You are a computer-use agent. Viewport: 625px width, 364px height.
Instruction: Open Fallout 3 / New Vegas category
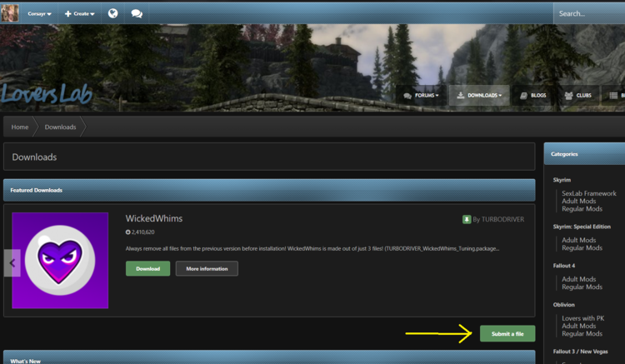(580, 352)
